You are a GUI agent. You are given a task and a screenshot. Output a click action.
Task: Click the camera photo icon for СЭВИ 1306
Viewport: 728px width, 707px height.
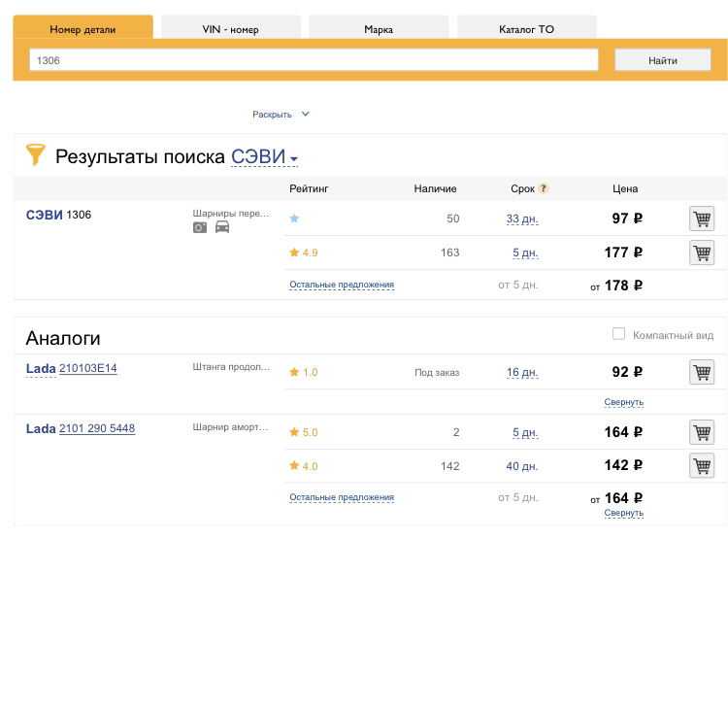click(200, 227)
